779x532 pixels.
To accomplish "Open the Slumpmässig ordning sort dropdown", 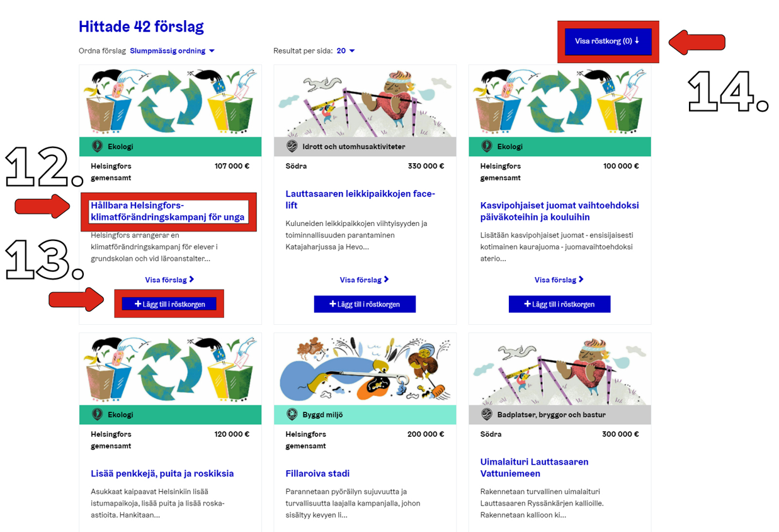I will [x=172, y=51].
